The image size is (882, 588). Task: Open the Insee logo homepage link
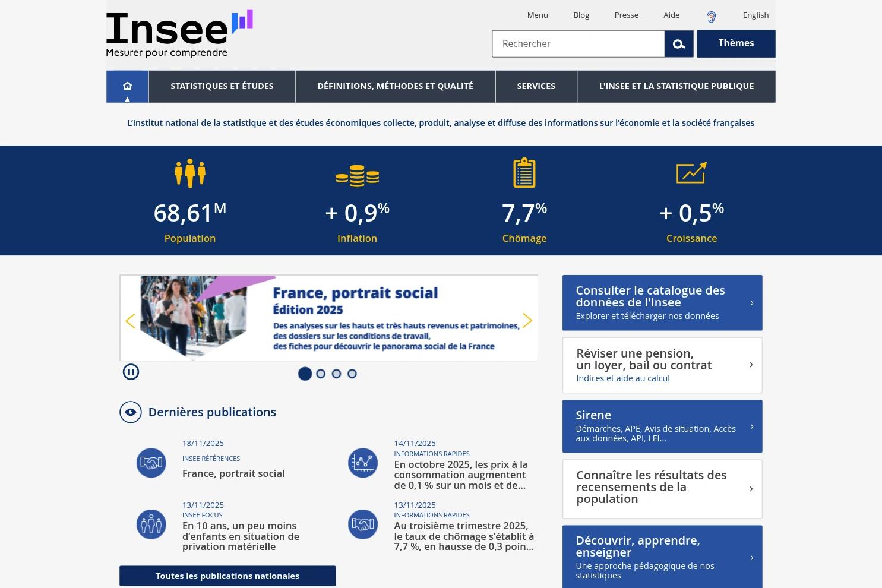(x=179, y=34)
